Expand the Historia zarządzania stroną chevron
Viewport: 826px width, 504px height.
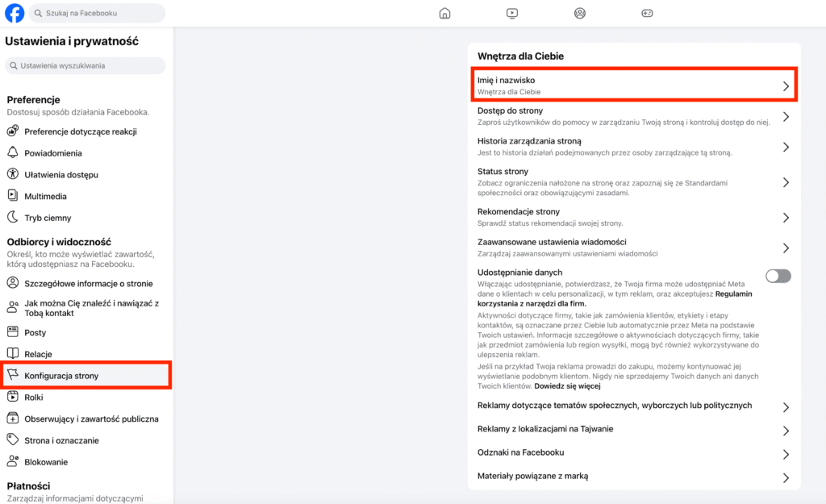click(x=786, y=148)
